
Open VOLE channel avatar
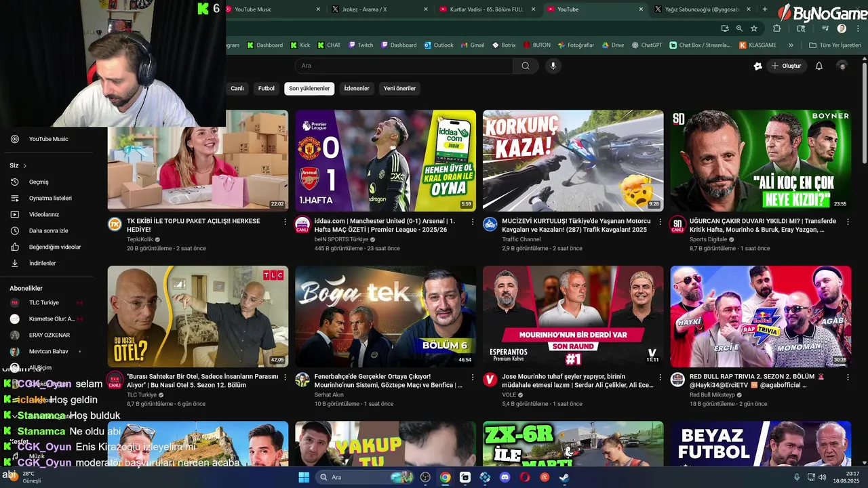pos(490,380)
